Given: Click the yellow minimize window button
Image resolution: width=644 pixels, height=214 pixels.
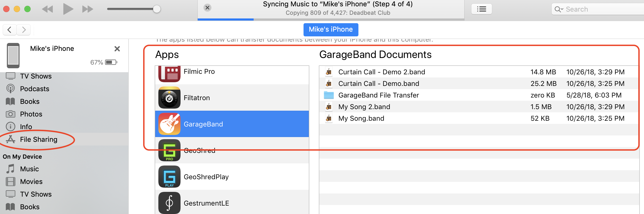Looking at the screenshot, I should coord(17,9).
